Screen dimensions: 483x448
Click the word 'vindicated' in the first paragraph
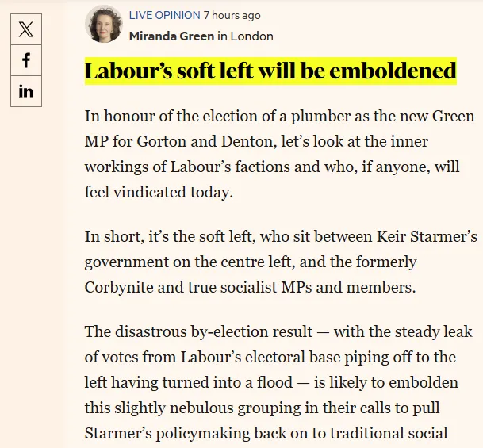pyautogui.click(x=154, y=191)
